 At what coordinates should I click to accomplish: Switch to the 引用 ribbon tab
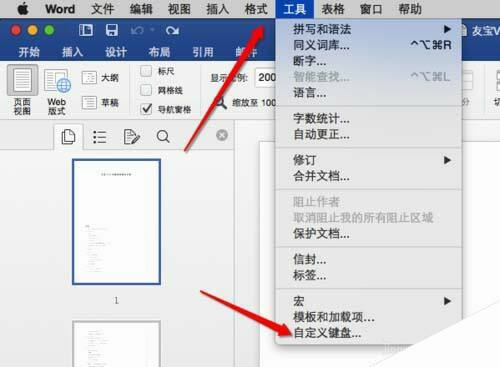[203, 52]
